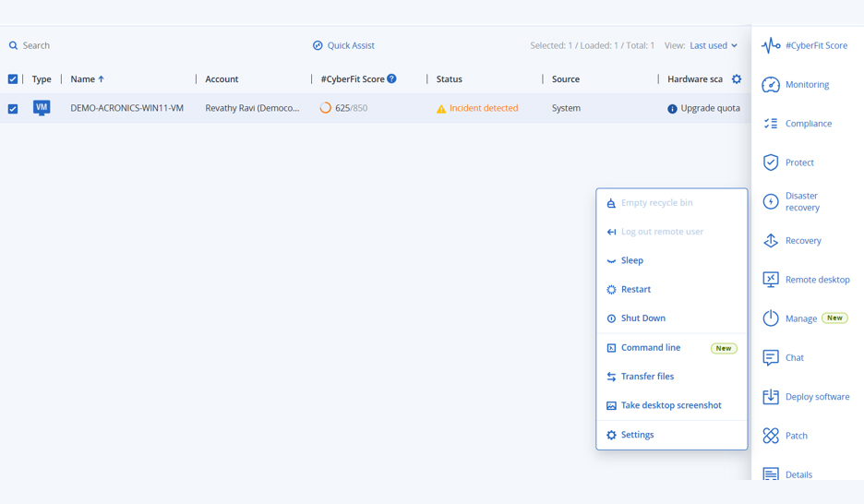
Task: Click the Sleep icon in the menu
Action: click(x=611, y=260)
